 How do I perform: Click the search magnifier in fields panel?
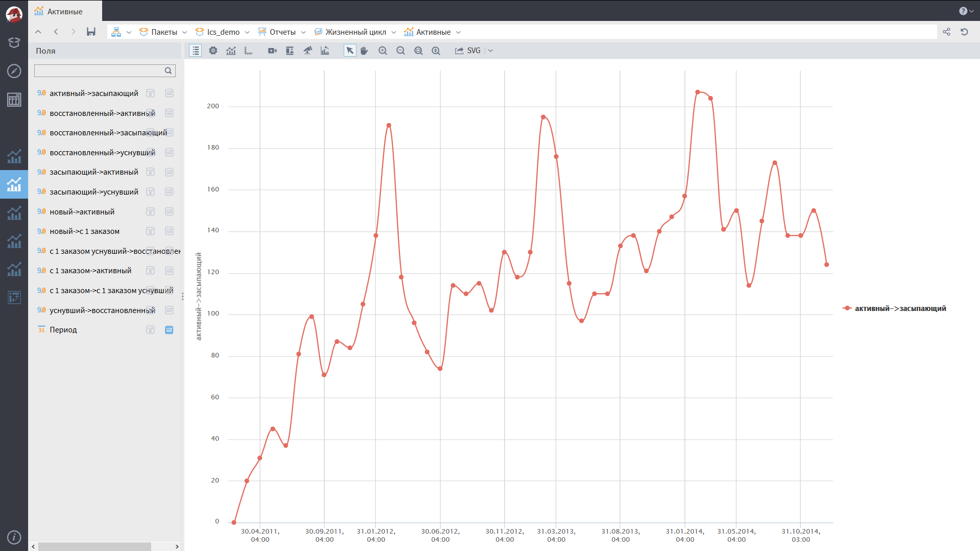pyautogui.click(x=168, y=70)
